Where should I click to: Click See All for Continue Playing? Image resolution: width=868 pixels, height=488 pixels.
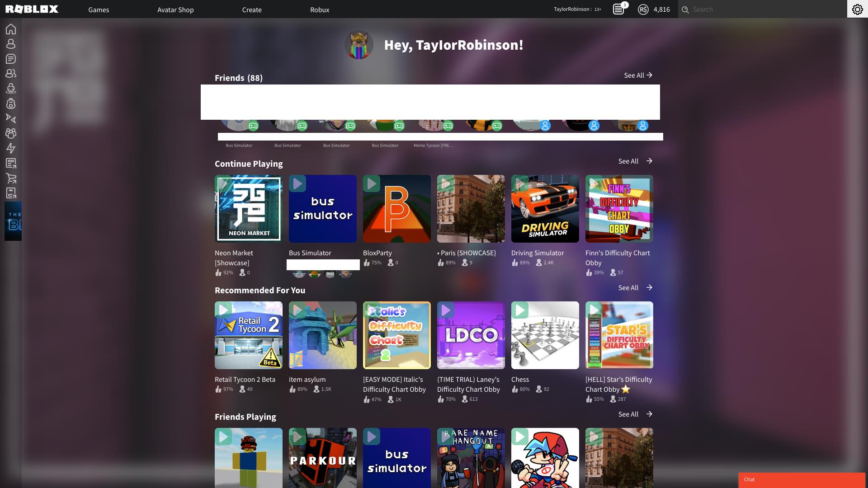pos(635,161)
